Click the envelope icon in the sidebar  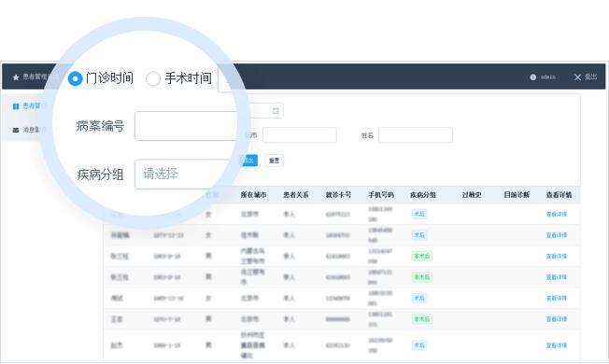pos(16,130)
